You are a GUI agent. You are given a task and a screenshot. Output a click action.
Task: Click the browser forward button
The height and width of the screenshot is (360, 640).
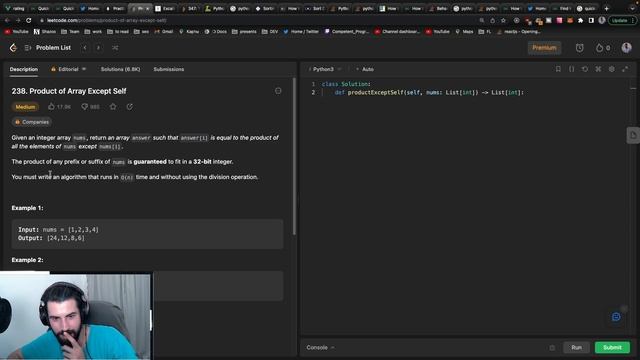[18, 20]
